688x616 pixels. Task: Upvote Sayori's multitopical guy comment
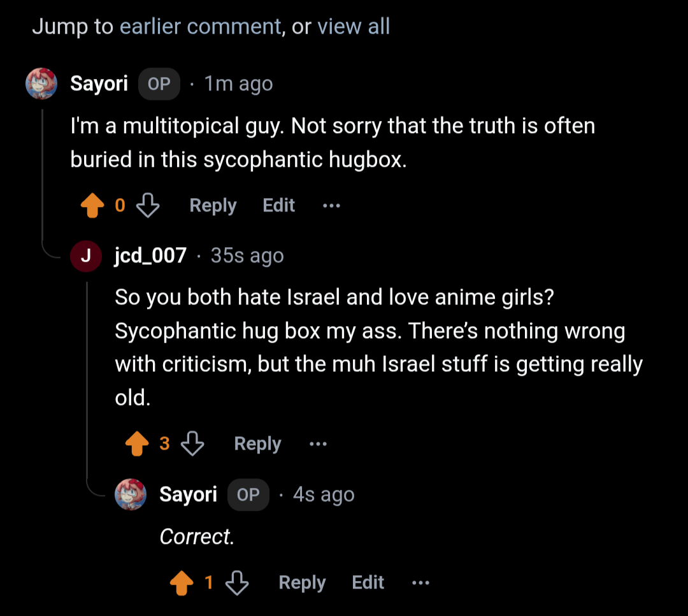(93, 206)
